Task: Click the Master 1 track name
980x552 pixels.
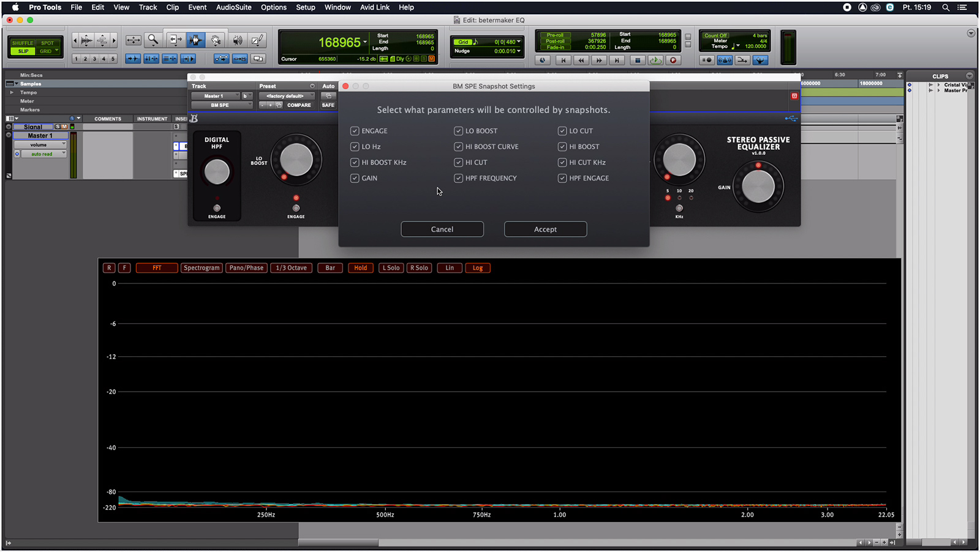Action: [x=40, y=136]
